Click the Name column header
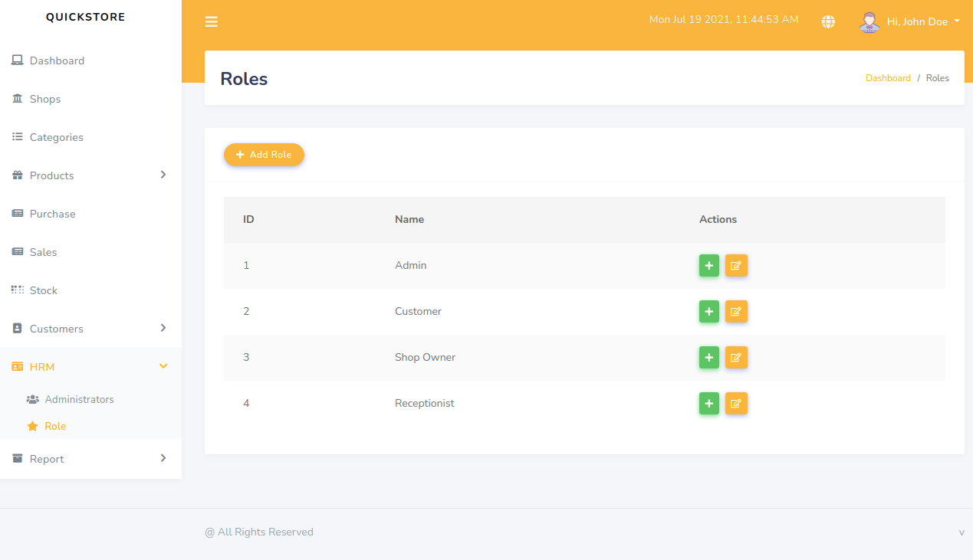973x560 pixels. tap(409, 219)
